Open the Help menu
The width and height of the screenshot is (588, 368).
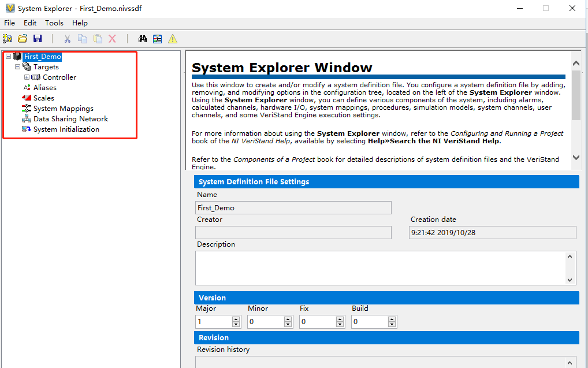[x=80, y=23]
